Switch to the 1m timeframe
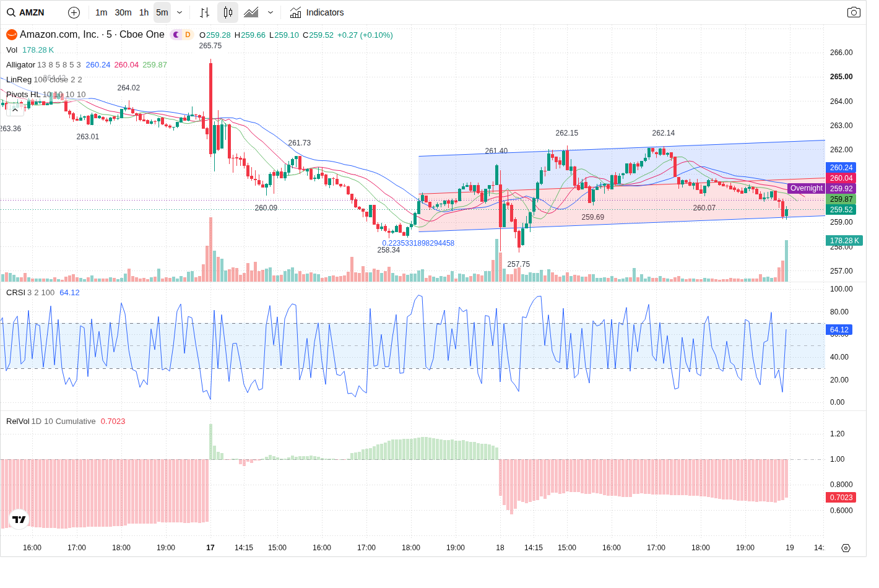 (x=102, y=12)
